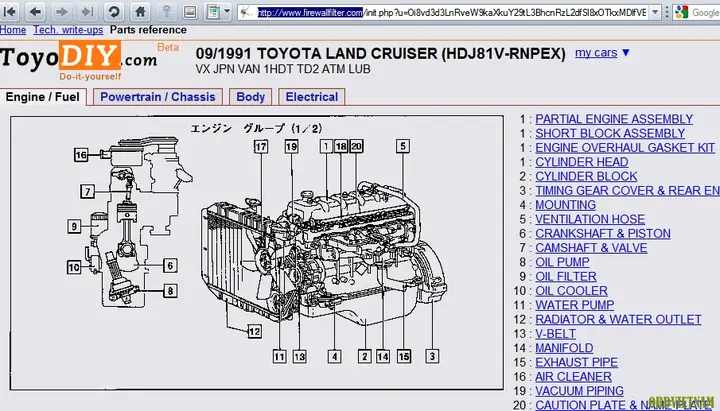This screenshot has width=720, height=411.
Task: Open the Home page icon in the toolbar
Action: tap(141, 11)
